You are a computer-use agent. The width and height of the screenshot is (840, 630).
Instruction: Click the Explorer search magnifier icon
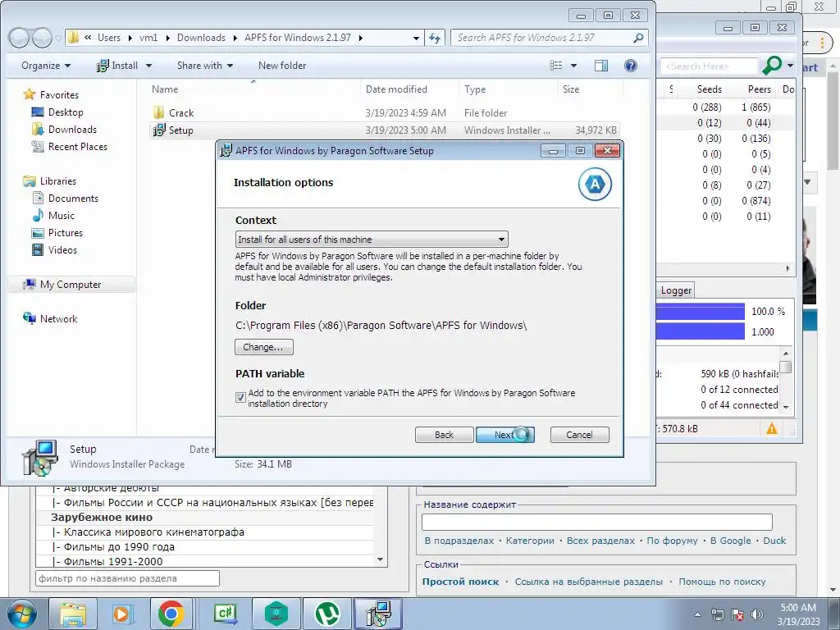(x=638, y=38)
